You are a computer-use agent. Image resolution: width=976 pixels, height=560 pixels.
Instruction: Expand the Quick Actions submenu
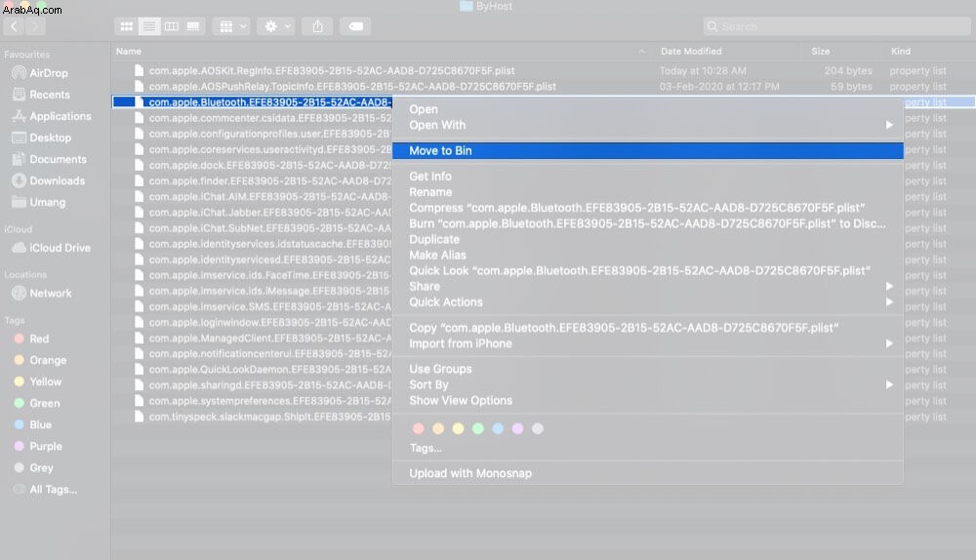(647, 302)
